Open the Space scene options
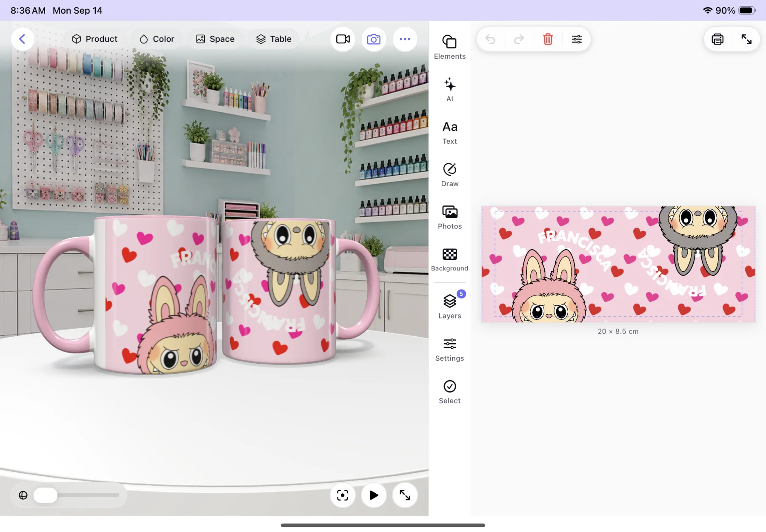The width and height of the screenshot is (766, 532). [215, 39]
